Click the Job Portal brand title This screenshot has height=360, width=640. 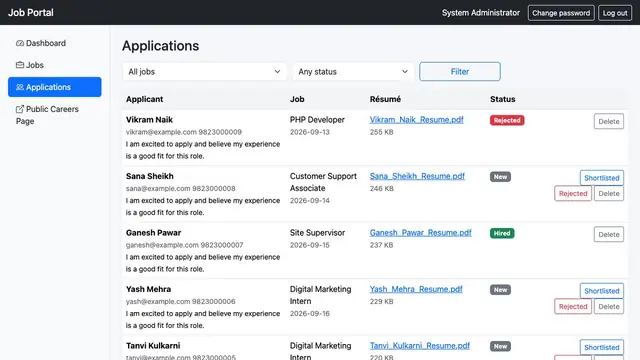31,13
